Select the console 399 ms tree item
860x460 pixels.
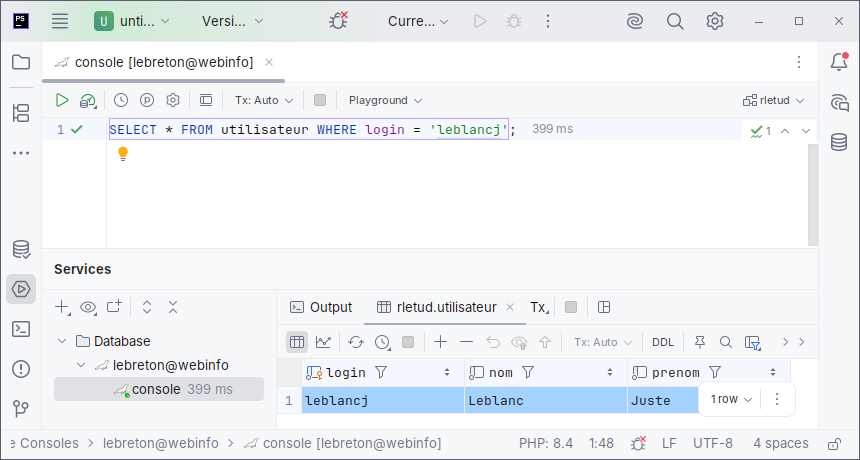point(159,389)
